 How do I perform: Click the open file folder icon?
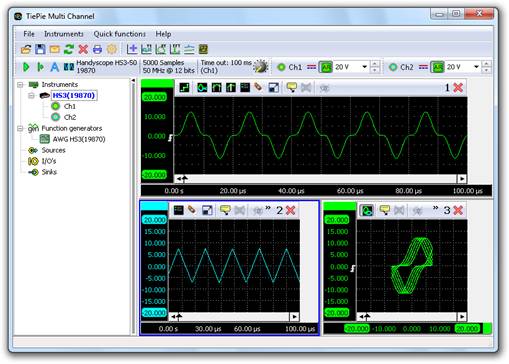26,49
